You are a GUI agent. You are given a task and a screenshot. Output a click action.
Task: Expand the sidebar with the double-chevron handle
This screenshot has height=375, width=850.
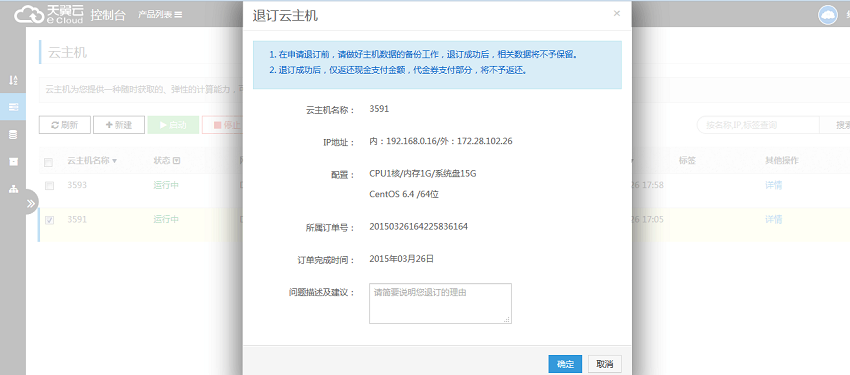tap(30, 203)
